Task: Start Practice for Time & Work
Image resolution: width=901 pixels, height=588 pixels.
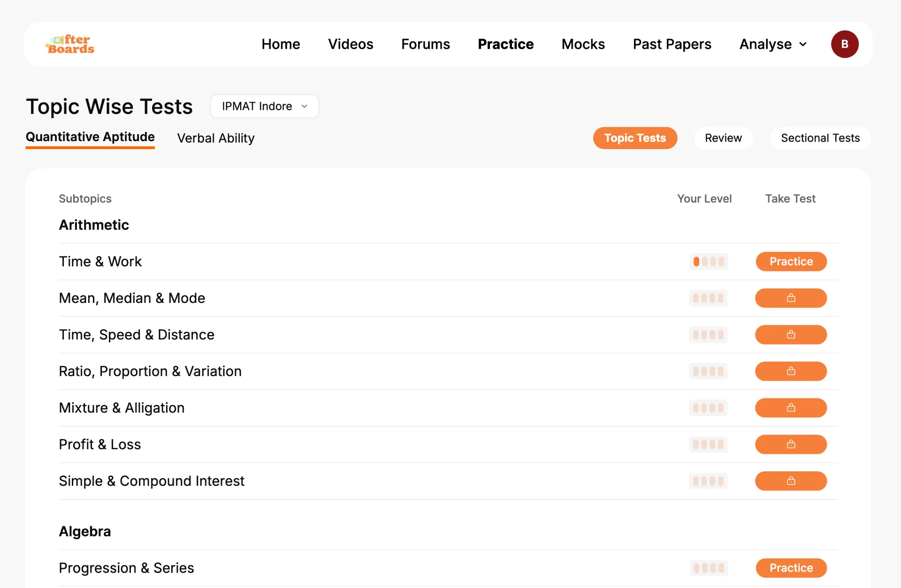Action: click(x=791, y=262)
